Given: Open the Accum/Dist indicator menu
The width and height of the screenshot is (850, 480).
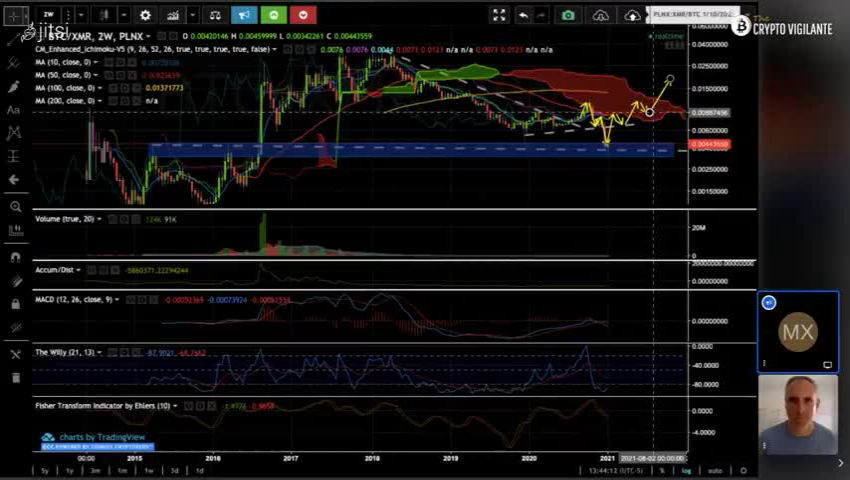Looking at the screenshot, I should (79, 270).
